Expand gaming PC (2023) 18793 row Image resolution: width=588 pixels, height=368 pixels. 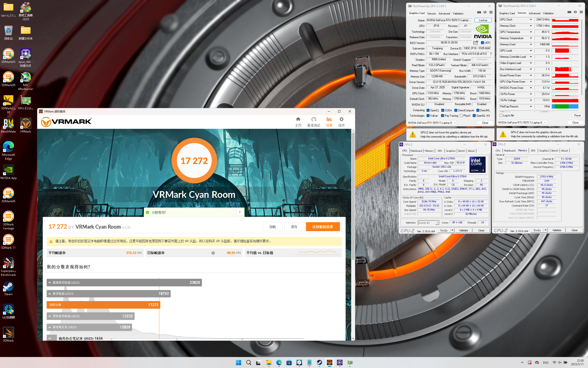[x=109, y=293]
